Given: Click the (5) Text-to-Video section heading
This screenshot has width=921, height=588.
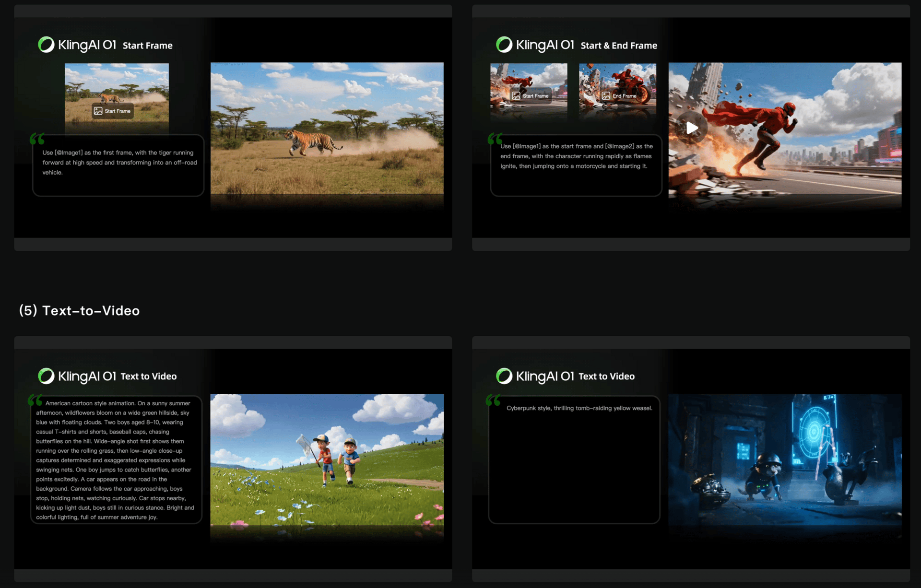Looking at the screenshot, I should [x=80, y=311].
